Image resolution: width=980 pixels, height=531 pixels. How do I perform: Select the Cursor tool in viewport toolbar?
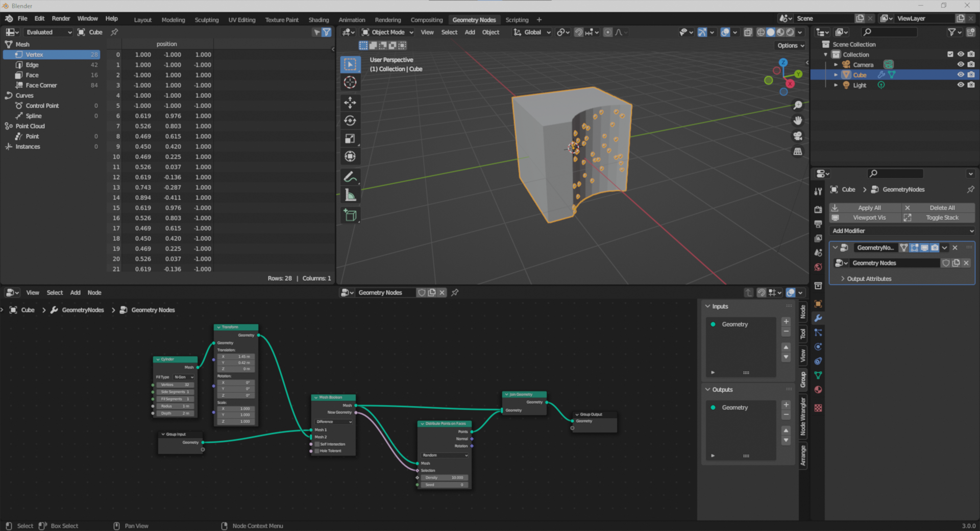(350, 82)
